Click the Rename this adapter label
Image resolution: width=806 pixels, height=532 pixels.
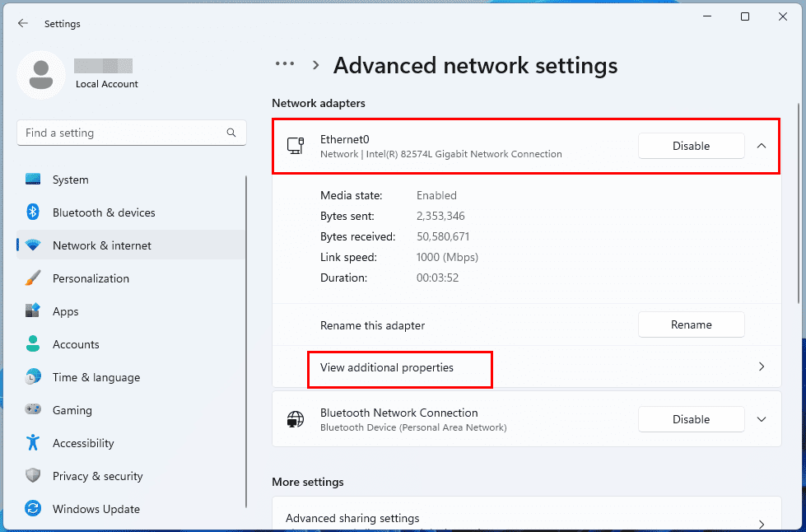[372, 325]
